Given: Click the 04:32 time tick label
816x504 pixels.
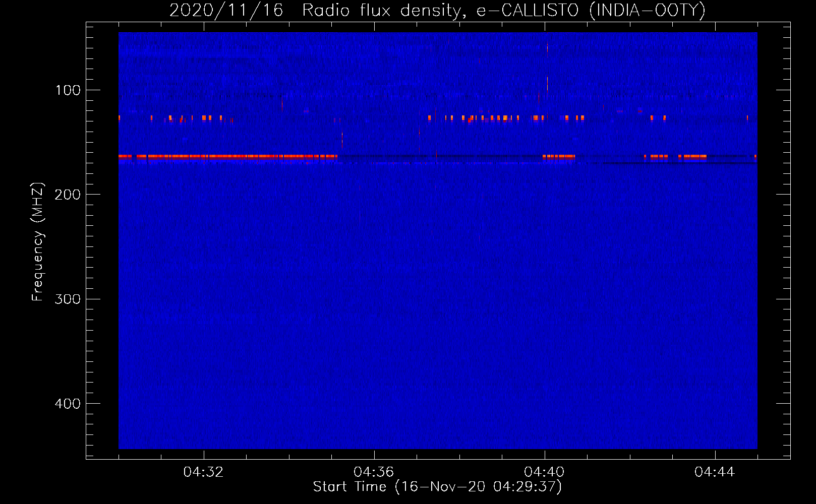Looking at the screenshot, I should click(x=203, y=472).
